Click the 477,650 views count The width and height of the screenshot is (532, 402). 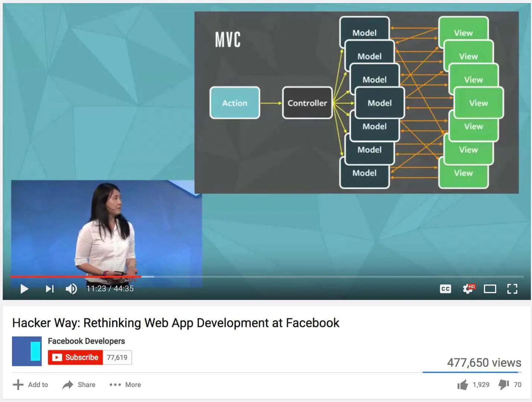pyautogui.click(x=484, y=363)
